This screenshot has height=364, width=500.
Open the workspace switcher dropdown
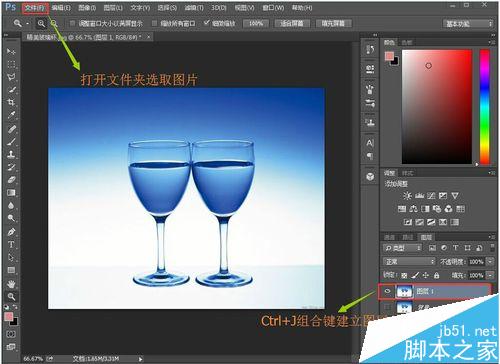(x=468, y=24)
